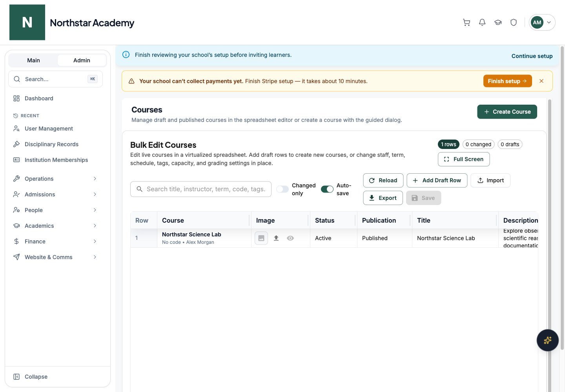Click the Export button
This screenshot has width=565, height=392.
click(383, 198)
